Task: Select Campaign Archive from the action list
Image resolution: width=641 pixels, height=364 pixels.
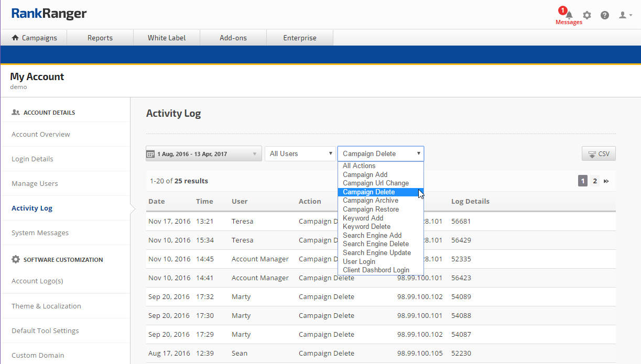Action: coord(371,201)
